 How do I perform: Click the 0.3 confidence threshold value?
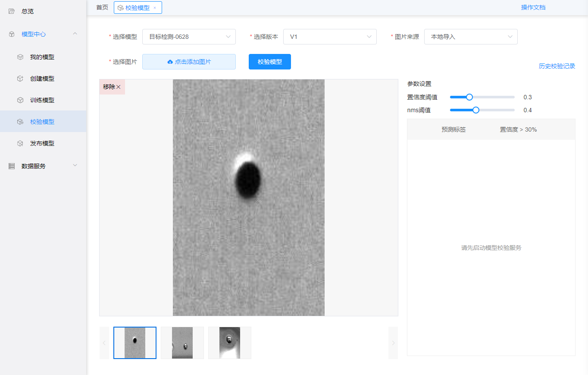tap(528, 97)
